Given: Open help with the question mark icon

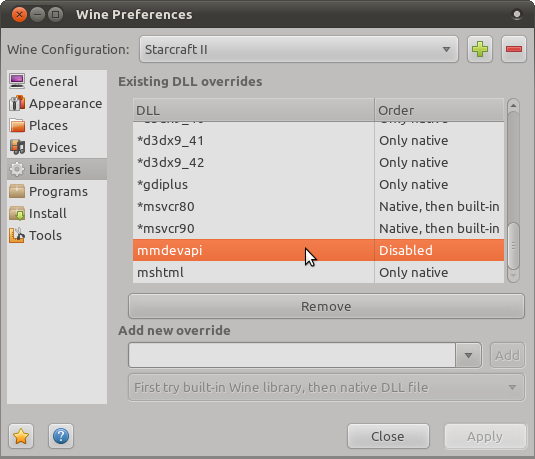Looking at the screenshot, I should tap(61, 436).
